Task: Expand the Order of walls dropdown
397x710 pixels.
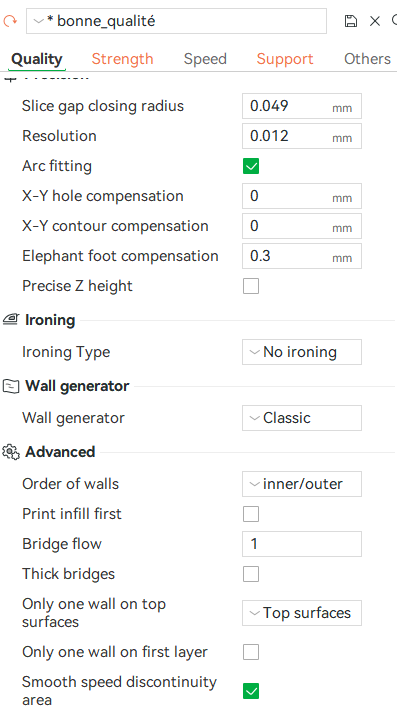Action: point(302,484)
